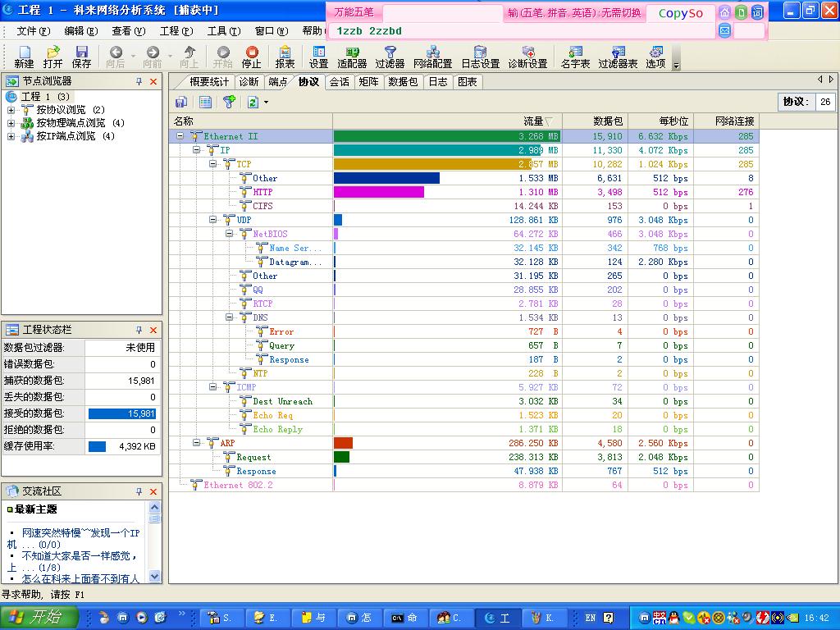Toggle pin on 交流社区 panel
The image size is (840, 630).
coord(139,491)
